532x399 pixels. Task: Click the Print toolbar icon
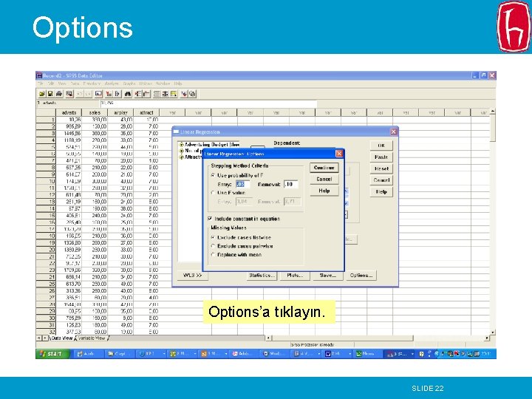[x=59, y=94]
